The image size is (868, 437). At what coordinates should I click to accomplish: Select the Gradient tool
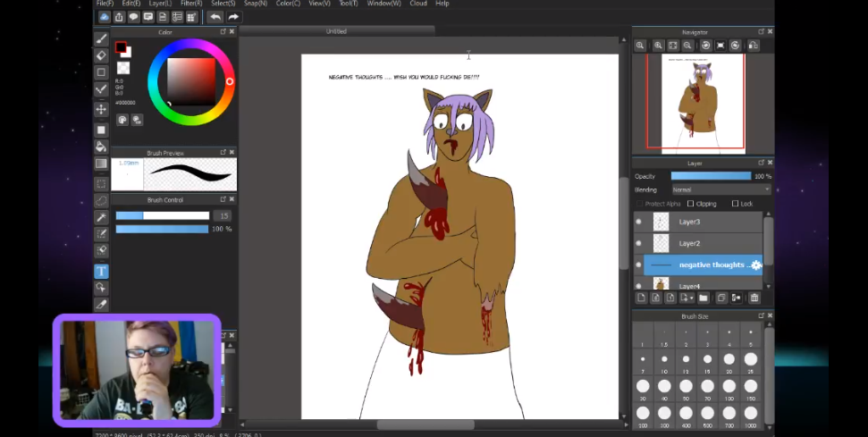[x=101, y=164]
